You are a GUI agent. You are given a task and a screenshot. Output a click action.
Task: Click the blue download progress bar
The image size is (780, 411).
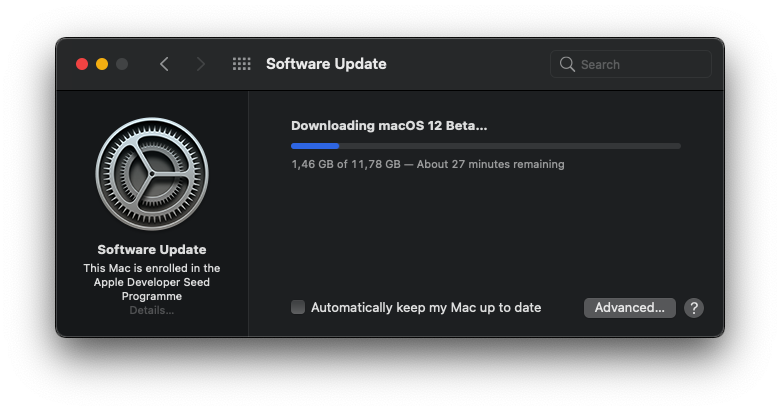click(x=315, y=146)
